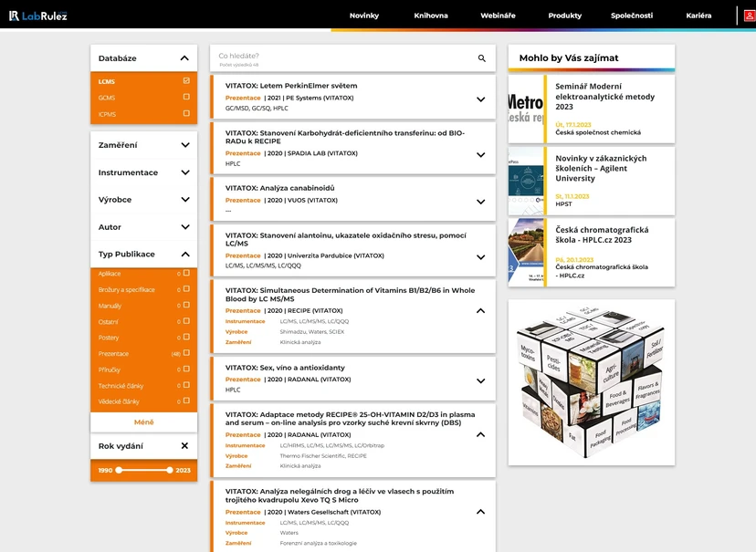Uncheck the LCMS database checkbox
Screen dimensions: 756x552
point(186,81)
